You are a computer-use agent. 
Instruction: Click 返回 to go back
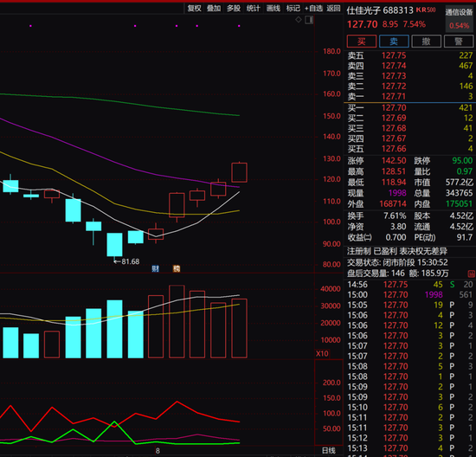coord(333,8)
